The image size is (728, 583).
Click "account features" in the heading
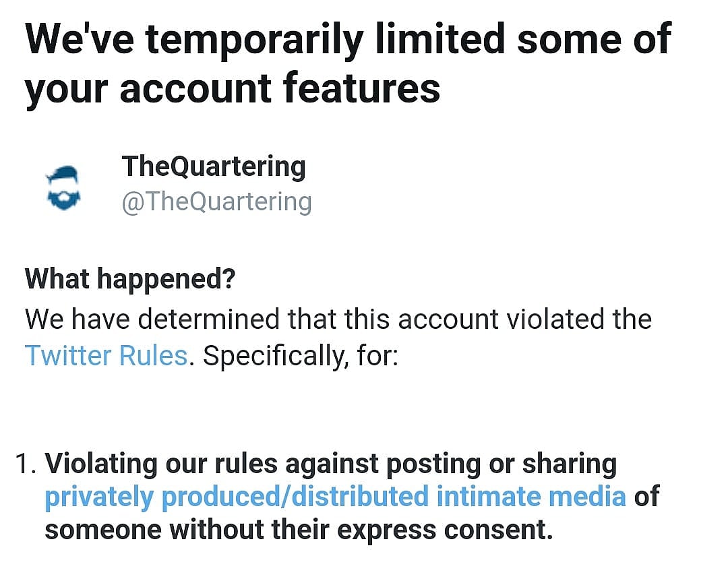tap(279, 88)
